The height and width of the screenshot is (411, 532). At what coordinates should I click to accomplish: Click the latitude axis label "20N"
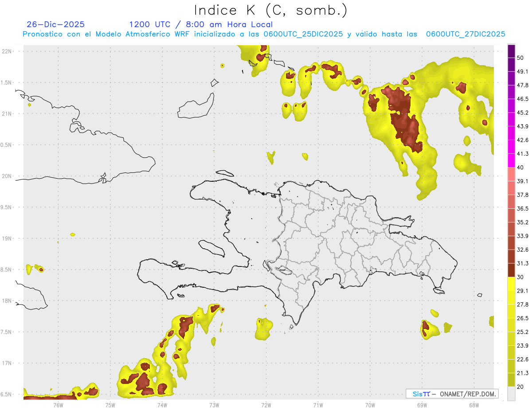[x=8, y=176]
